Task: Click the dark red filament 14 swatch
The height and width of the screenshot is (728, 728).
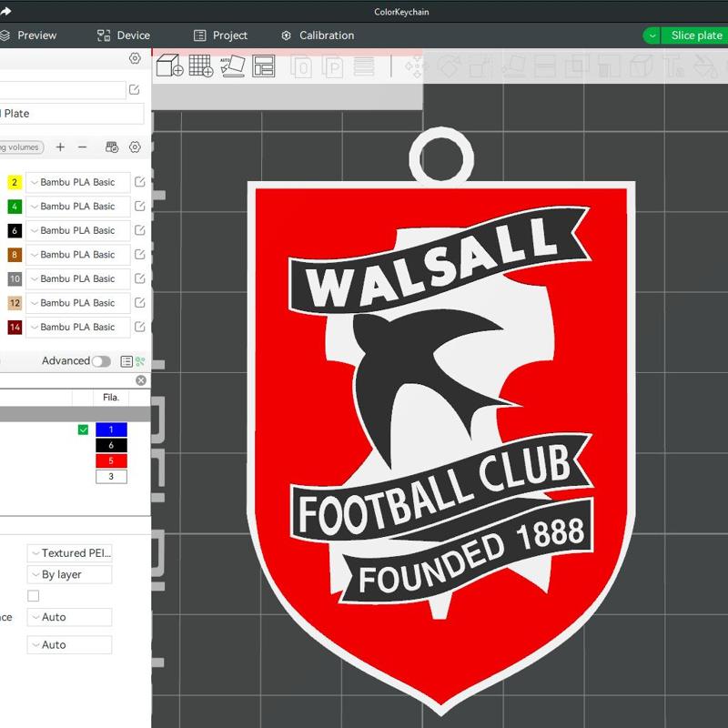Action: (x=15, y=327)
